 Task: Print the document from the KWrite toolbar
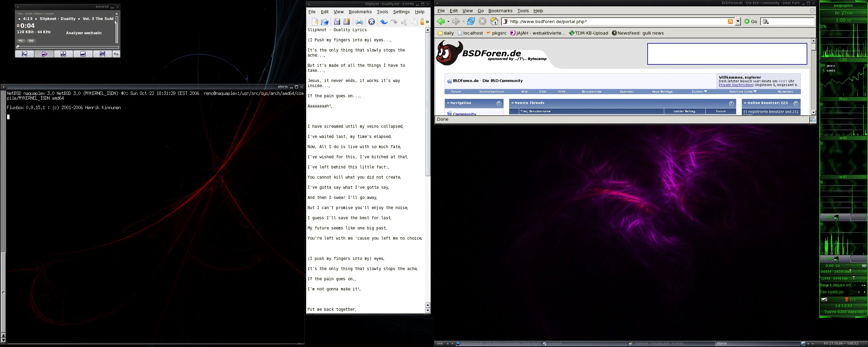tap(359, 22)
